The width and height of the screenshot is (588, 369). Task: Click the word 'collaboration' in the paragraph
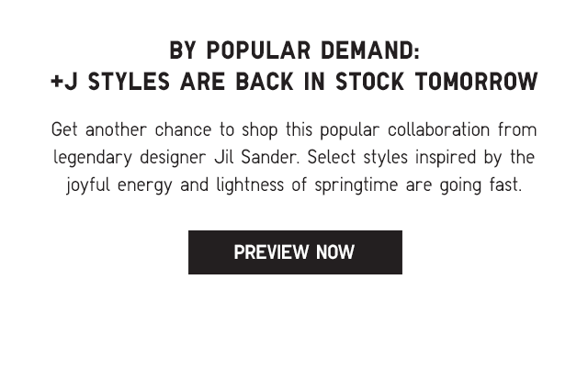click(x=439, y=129)
